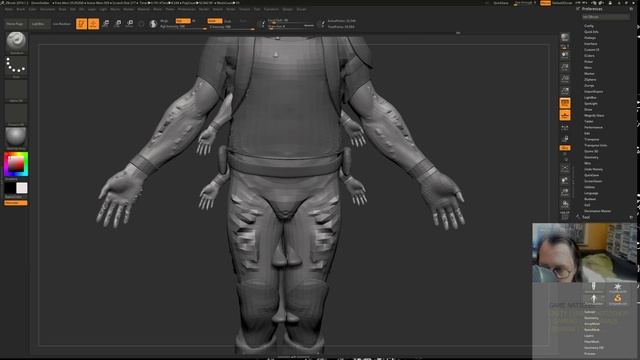
Task: Click the Zoom canvas icon on right shelf
Action: [565, 67]
